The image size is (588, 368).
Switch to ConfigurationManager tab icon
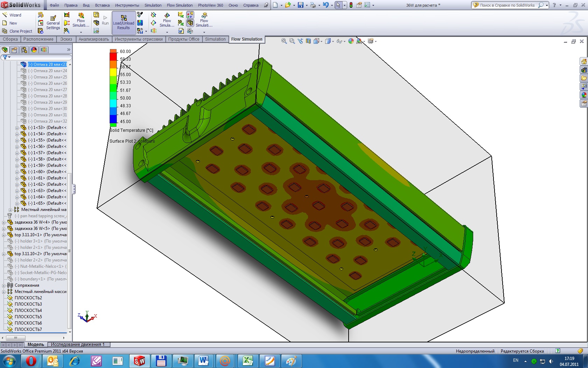[x=24, y=50]
